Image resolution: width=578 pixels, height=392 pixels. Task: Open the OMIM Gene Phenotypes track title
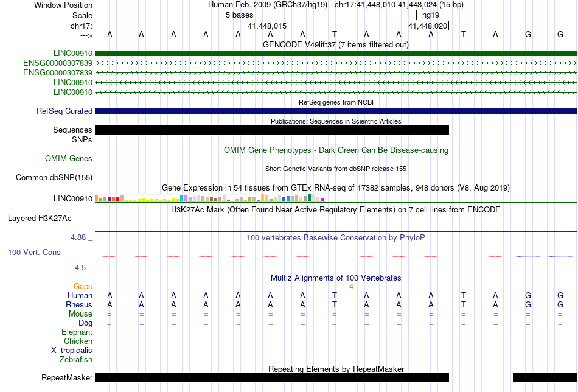point(336,150)
